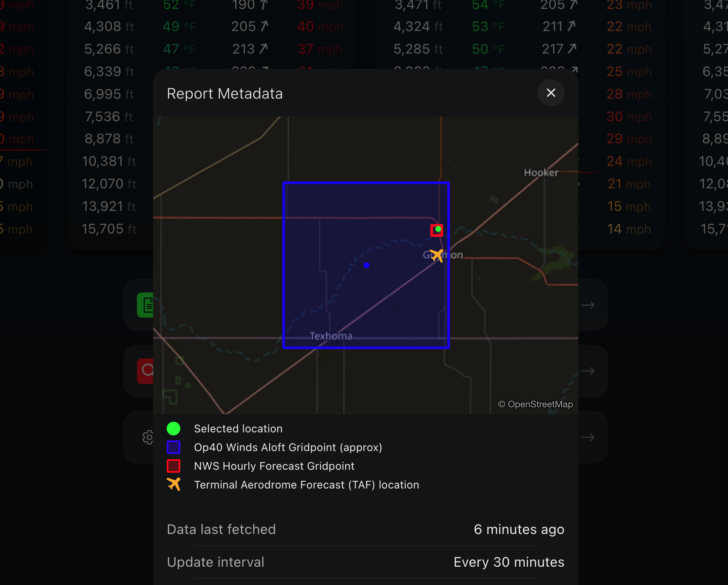Close the Report Metadata dialog
728x585 pixels.
551,93
